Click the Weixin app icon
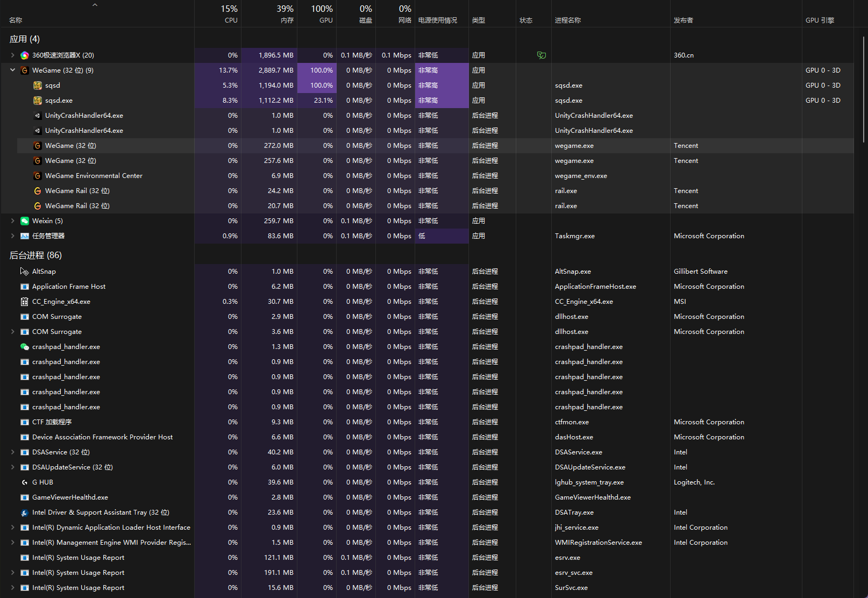This screenshot has height=598, width=868. tap(24, 221)
